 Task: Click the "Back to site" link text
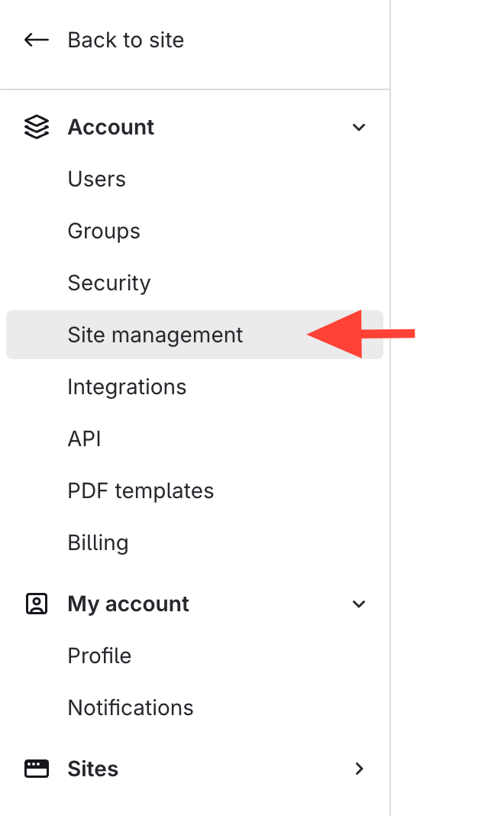pyautogui.click(x=125, y=40)
